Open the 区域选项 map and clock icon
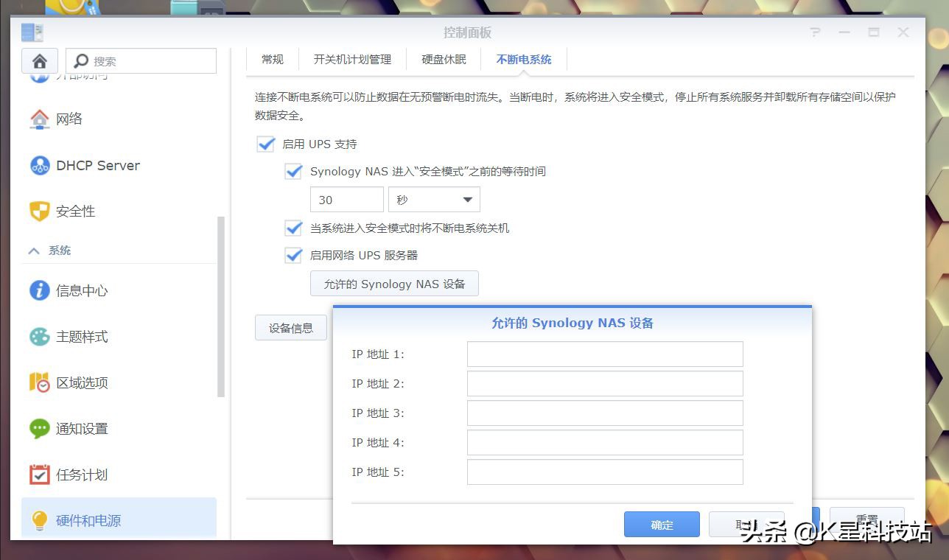The width and height of the screenshot is (949, 560). pyautogui.click(x=39, y=382)
